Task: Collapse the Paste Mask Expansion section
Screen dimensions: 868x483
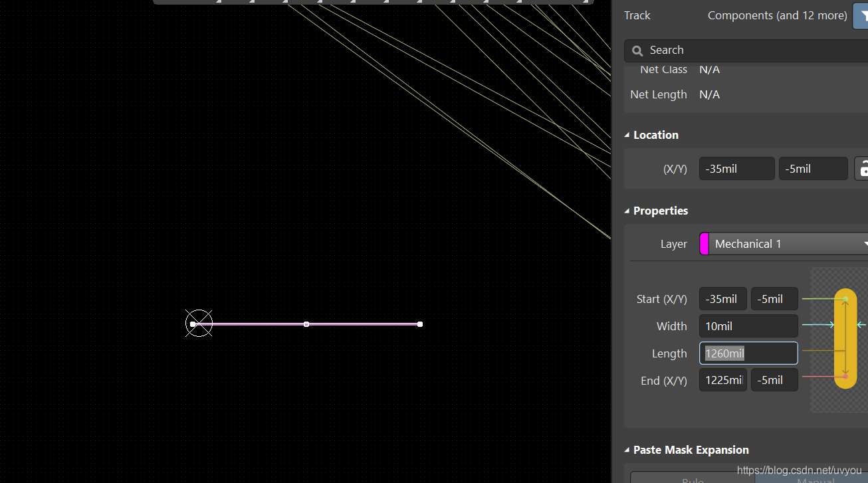Action: click(x=627, y=450)
